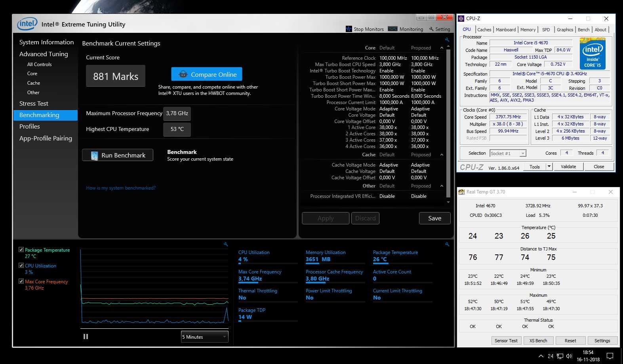Click the CPU-Z CPU tab

(467, 29)
